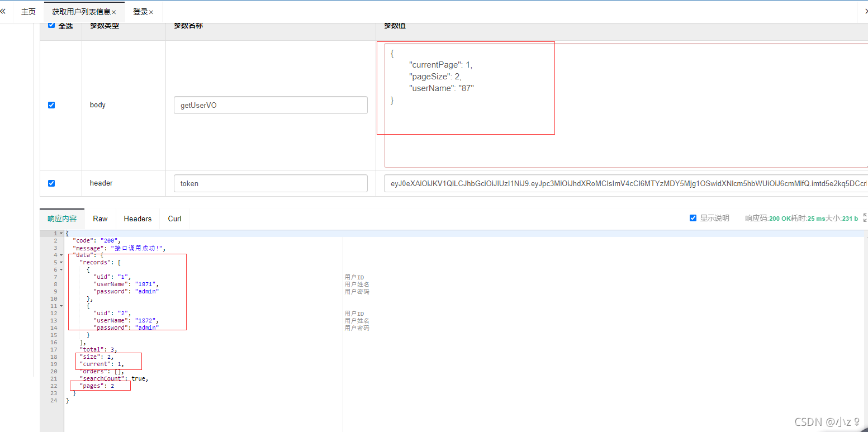
Task: Click the 25 ms elapsed time text
Action: (x=816, y=219)
